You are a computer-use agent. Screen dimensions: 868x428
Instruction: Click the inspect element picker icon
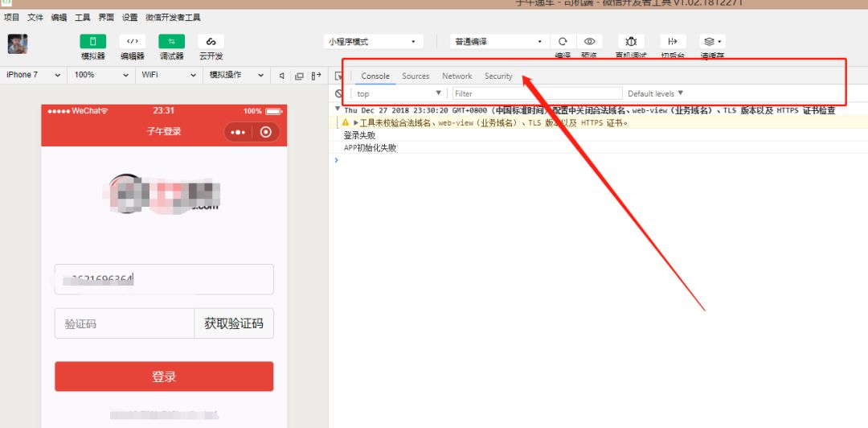click(x=339, y=76)
